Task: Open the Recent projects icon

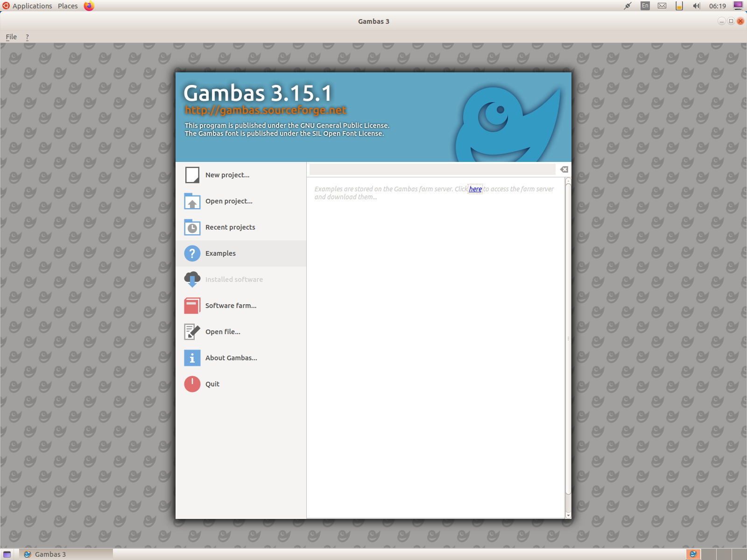Action: [192, 227]
